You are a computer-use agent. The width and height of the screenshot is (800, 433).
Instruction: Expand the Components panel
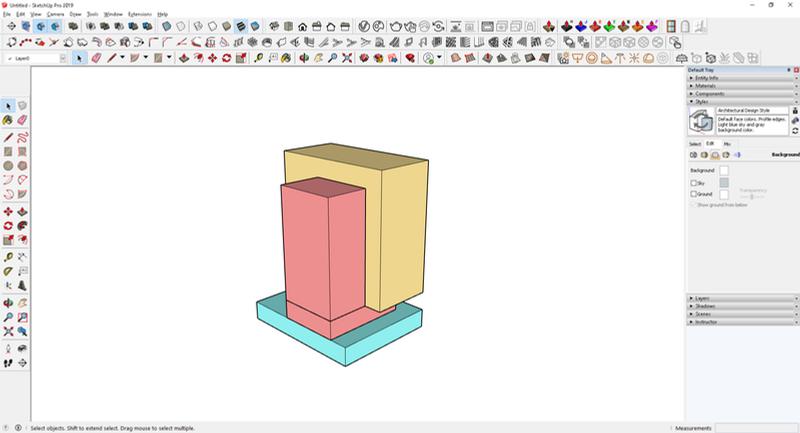(743, 94)
